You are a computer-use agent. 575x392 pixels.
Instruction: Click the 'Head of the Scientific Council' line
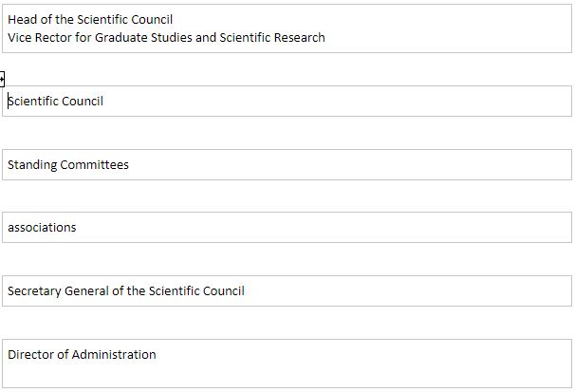tap(90, 19)
